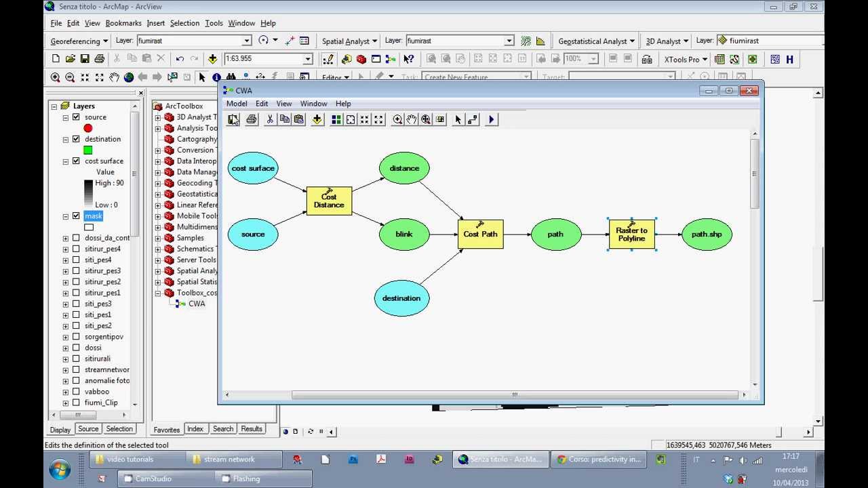This screenshot has width=868, height=488.
Task: Undo the last action in ArcMap
Action: click(180, 59)
